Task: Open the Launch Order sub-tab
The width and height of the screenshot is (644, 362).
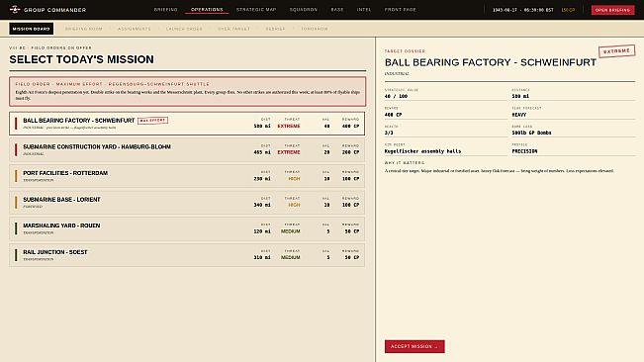Action: 184,29
